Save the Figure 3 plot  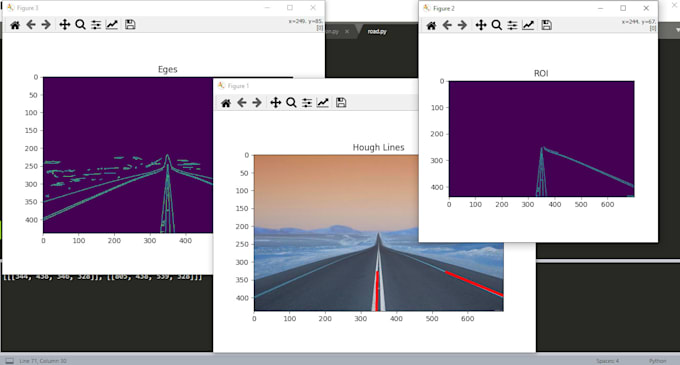tap(130, 25)
